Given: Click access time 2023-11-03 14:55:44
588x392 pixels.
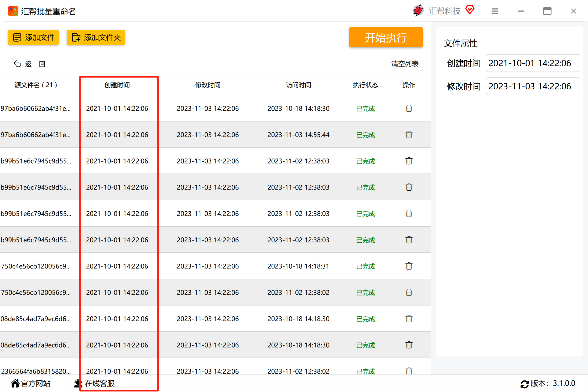Looking at the screenshot, I should tap(299, 135).
